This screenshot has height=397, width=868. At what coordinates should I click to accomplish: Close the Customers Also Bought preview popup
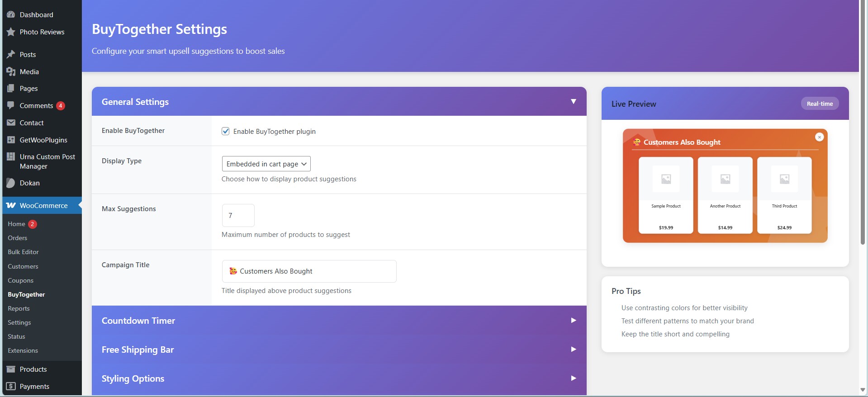(x=819, y=137)
